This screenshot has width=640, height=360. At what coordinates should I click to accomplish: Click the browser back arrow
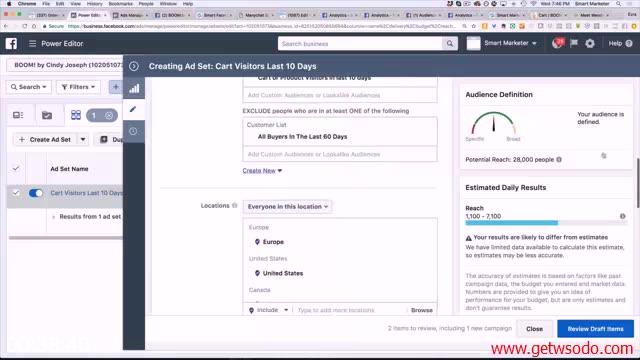[6, 26]
